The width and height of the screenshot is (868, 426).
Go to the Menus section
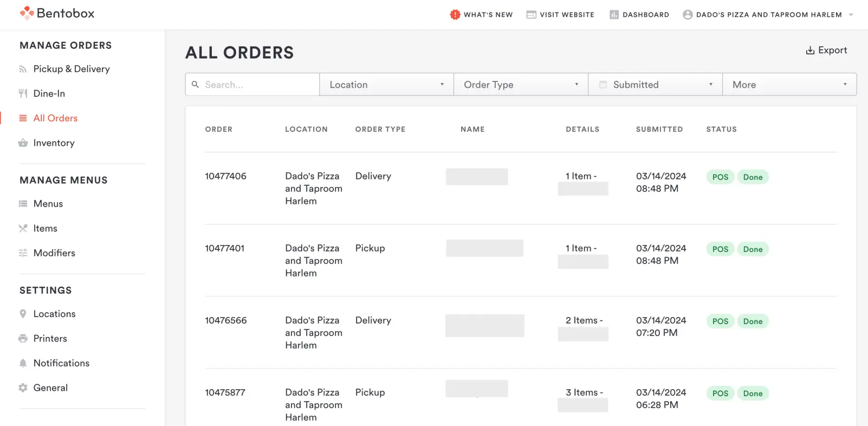coord(48,204)
